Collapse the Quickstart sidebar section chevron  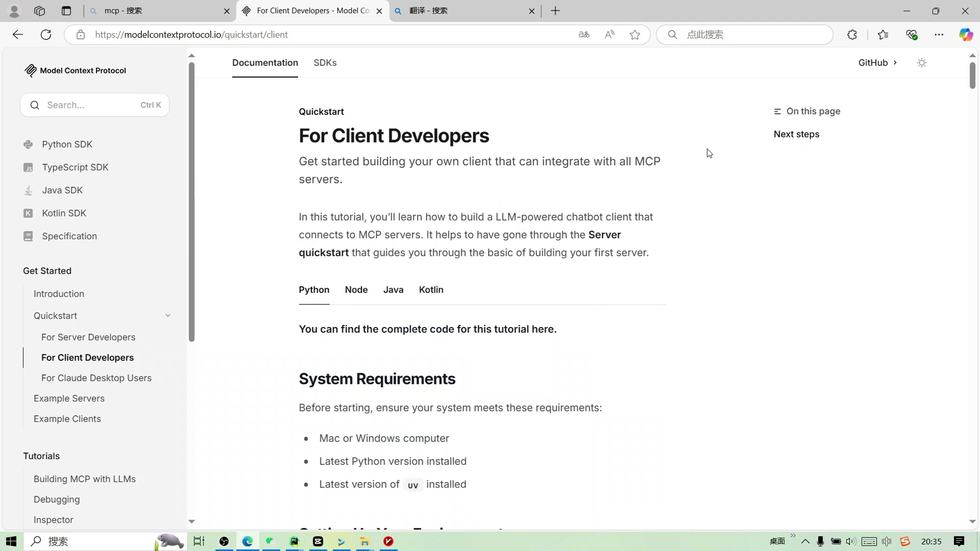point(168,316)
